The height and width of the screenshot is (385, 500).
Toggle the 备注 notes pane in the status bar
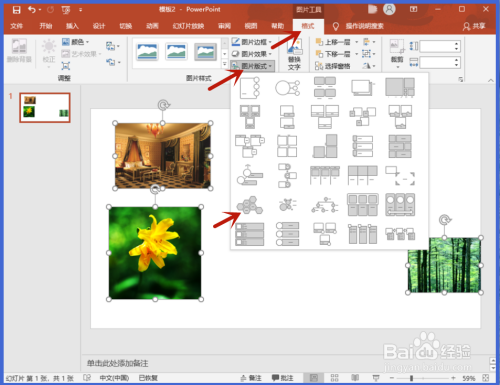[x=251, y=378]
